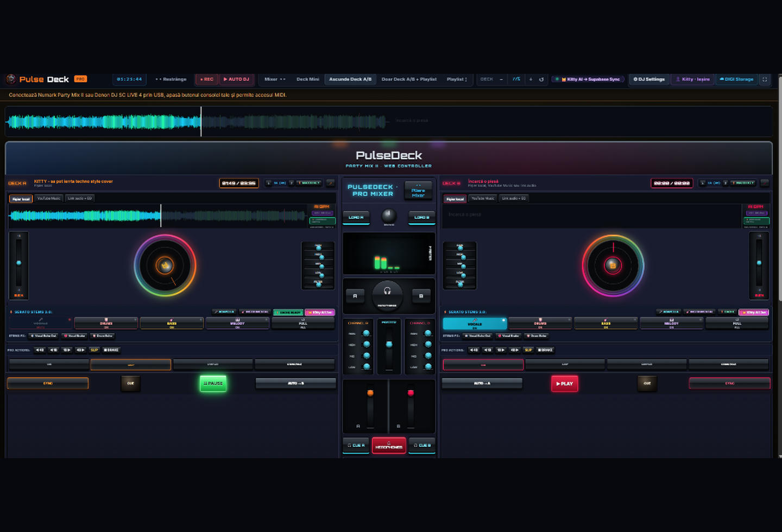
Task: Select Doar Deck A/B + Playlist view
Action: coord(409,79)
